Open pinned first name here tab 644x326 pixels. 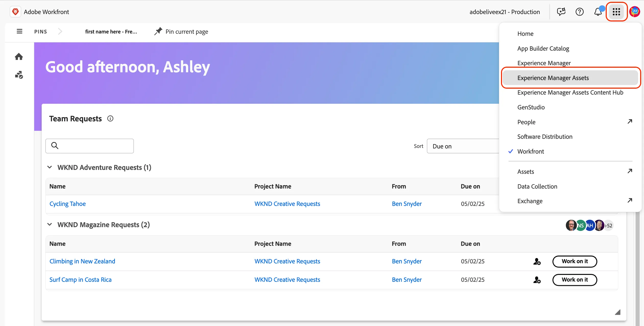(111, 32)
